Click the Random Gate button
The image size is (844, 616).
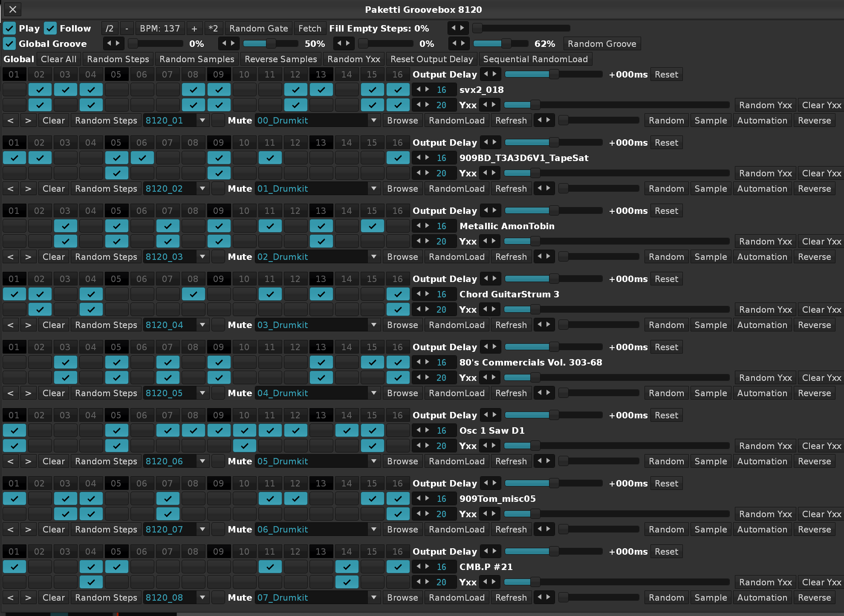[x=258, y=29]
